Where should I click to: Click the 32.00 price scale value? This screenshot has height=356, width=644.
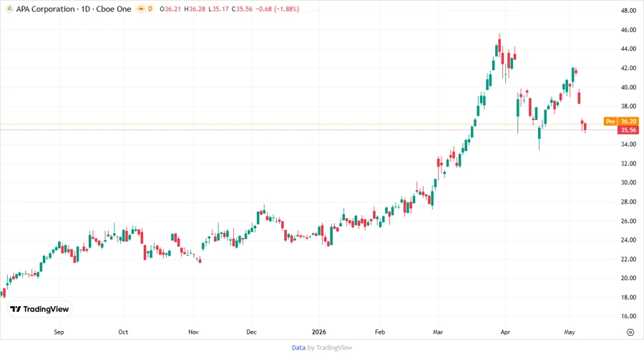click(628, 163)
